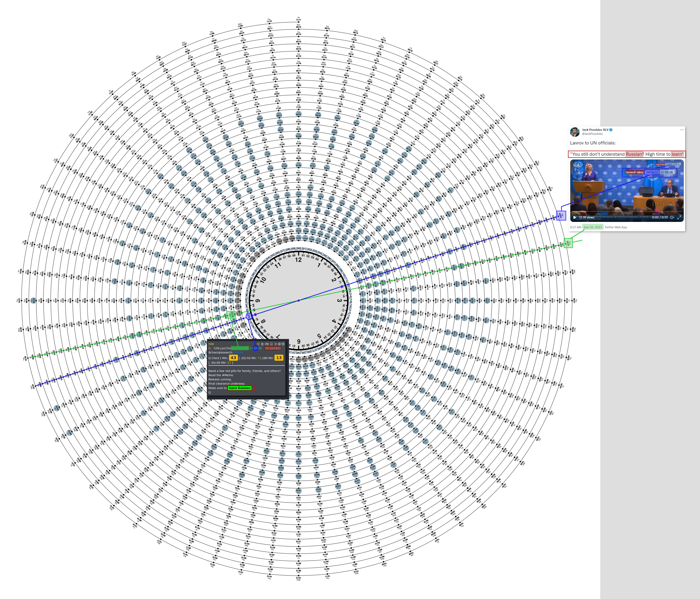Click the 4 numeral on the clock face
This screenshot has height=599, width=700.
point(334,321)
